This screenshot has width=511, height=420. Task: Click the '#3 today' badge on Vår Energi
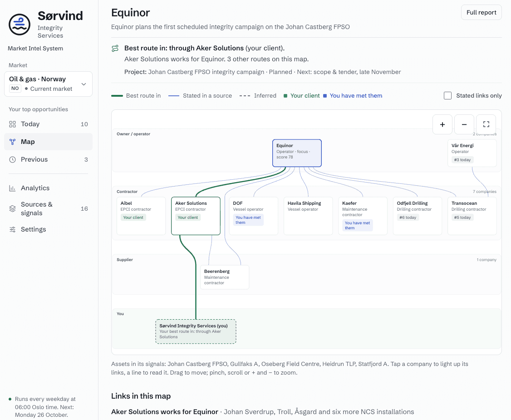coord(462,160)
